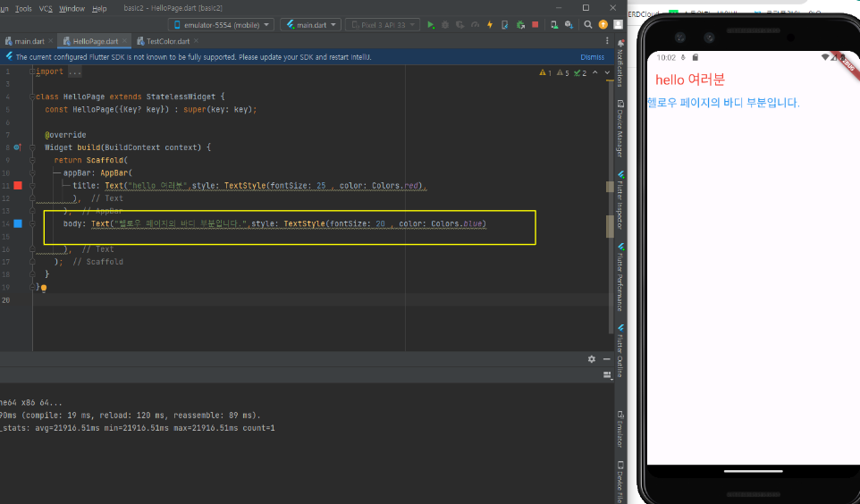The height and width of the screenshot is (504, 860).
Task: Open the Flutter Inspector side panel
Action: coord(620,200)
